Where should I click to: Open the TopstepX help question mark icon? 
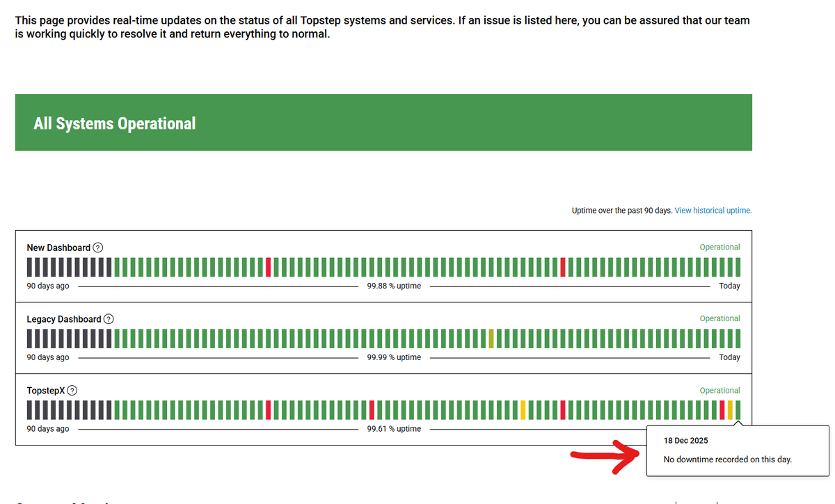[x=72, y=391]
